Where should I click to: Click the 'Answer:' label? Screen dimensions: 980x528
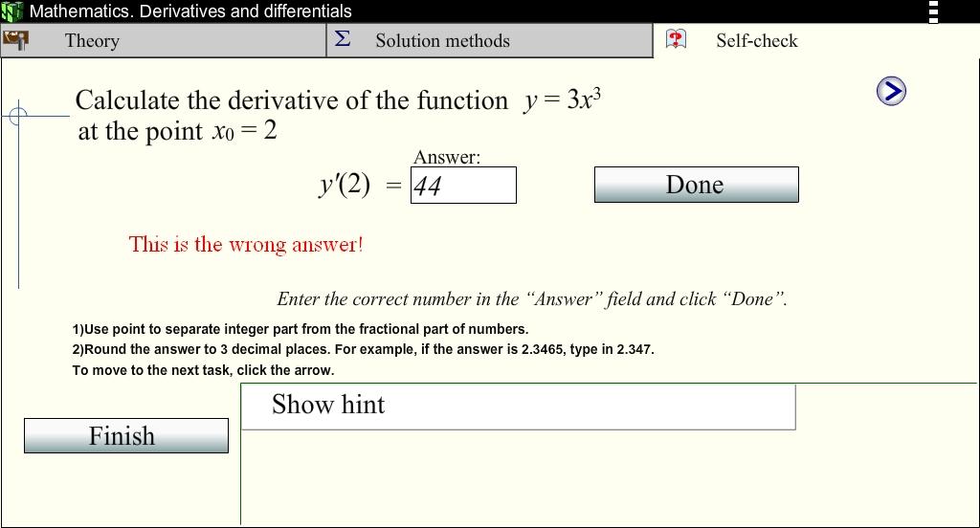point(447,157)
